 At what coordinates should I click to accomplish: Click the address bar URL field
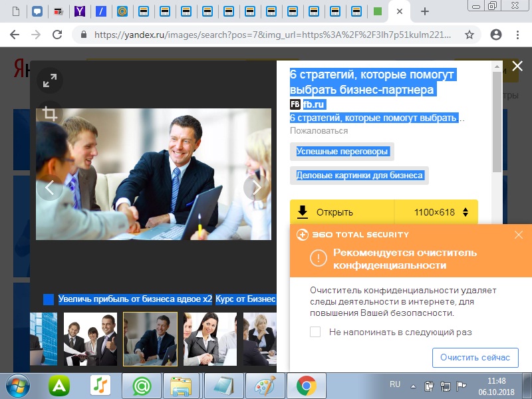(x=273, y=35)
